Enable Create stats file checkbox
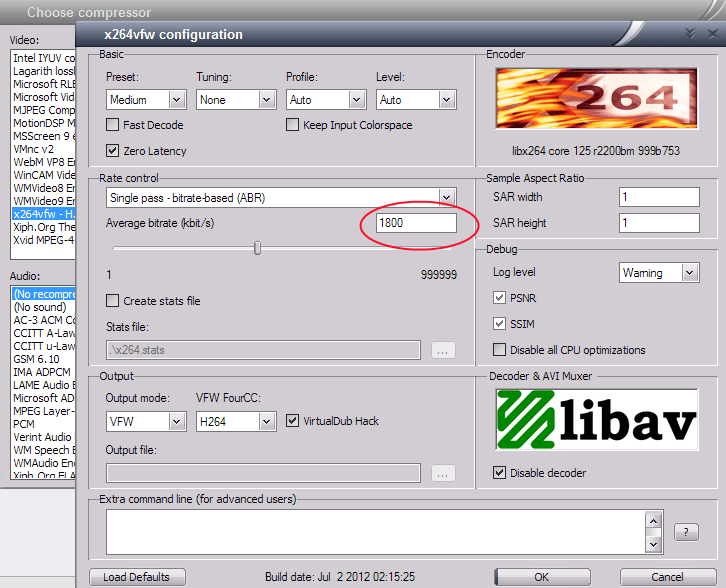 [x=113, y=300]
